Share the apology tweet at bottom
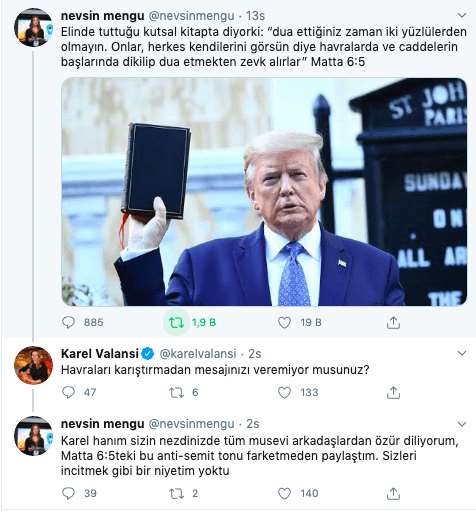Viewport: 476px width, 524px height. (393, 493)
